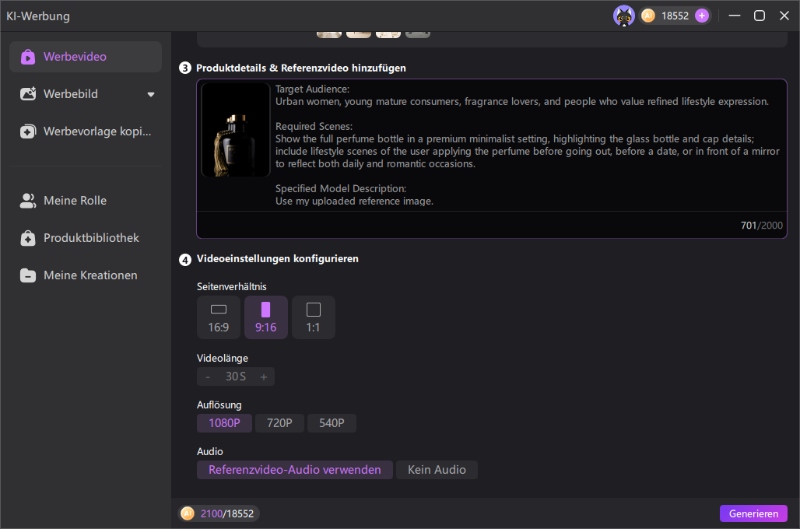Screen dimensions: 800x529
Task: Click the 2100/18552 credit cost indicator
Action: point(218,514)
